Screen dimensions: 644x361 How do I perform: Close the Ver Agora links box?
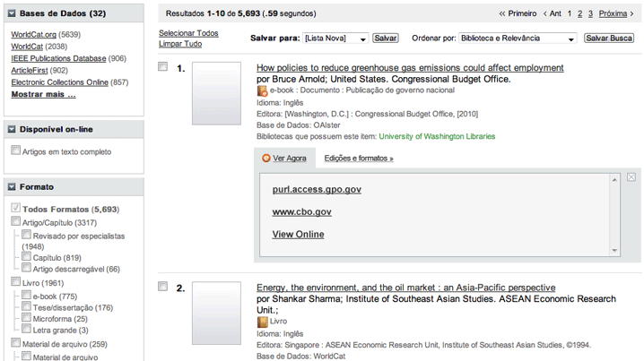click(631, 177)
